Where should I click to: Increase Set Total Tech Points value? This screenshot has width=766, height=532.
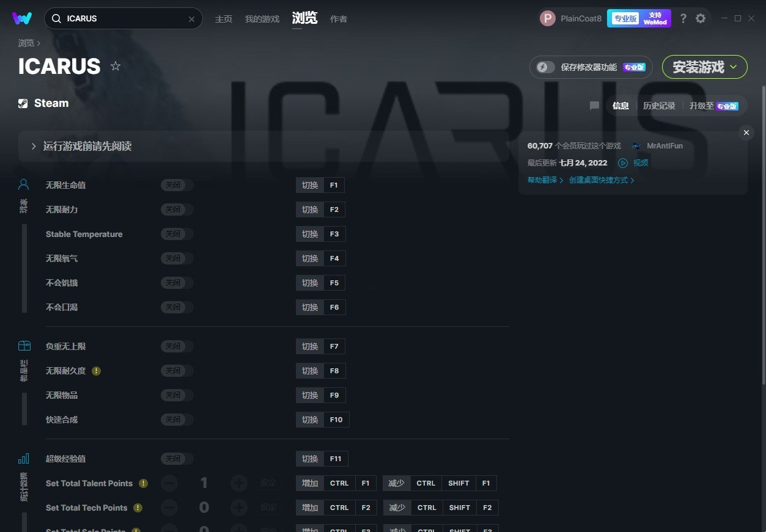click(x=239, y=508)
